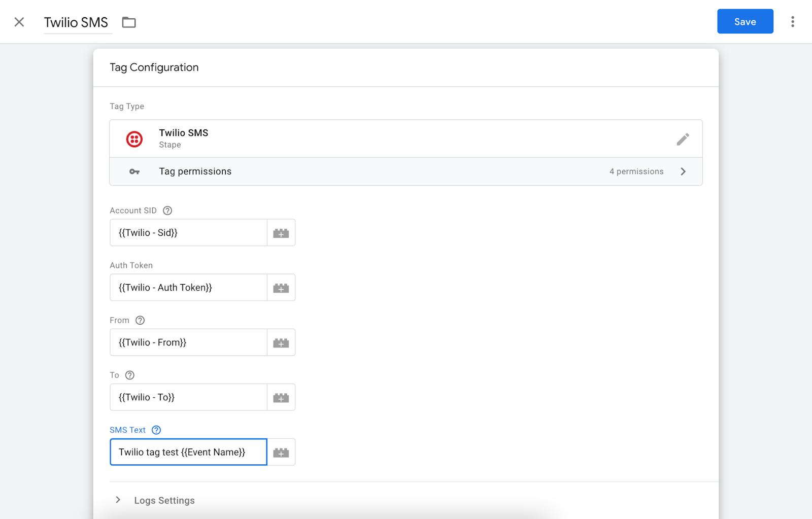Expand the Logs Settings section
The image size is (812, 519).
118,500
